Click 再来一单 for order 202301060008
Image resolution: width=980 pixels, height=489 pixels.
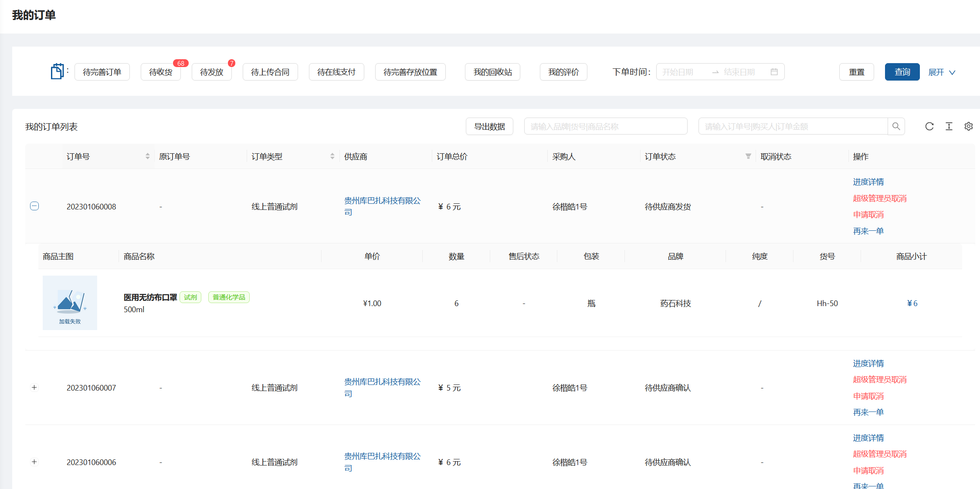pyautogui.click(x=868, y=231)
